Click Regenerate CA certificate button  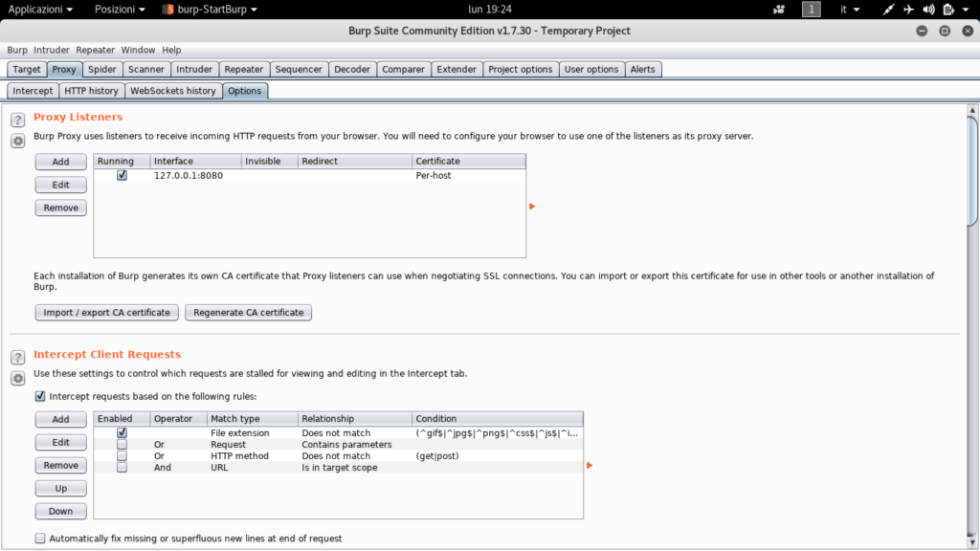[x=248, y=313]
